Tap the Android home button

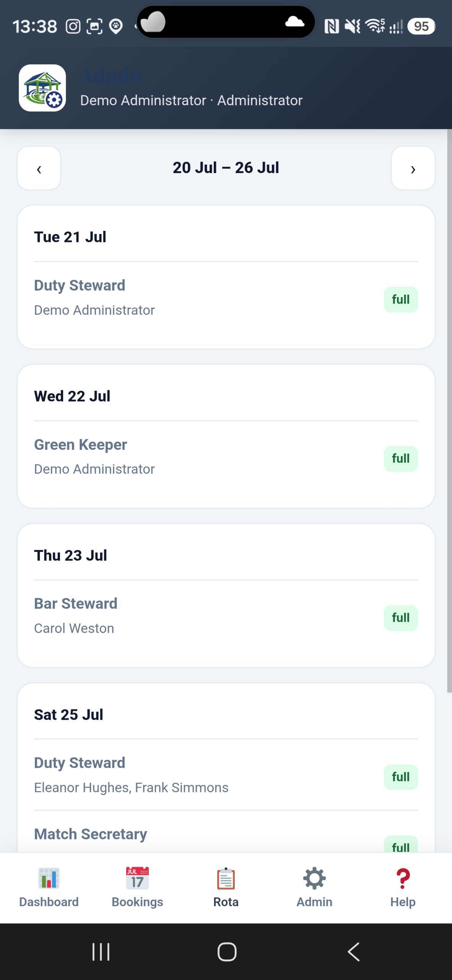[227, 952]
